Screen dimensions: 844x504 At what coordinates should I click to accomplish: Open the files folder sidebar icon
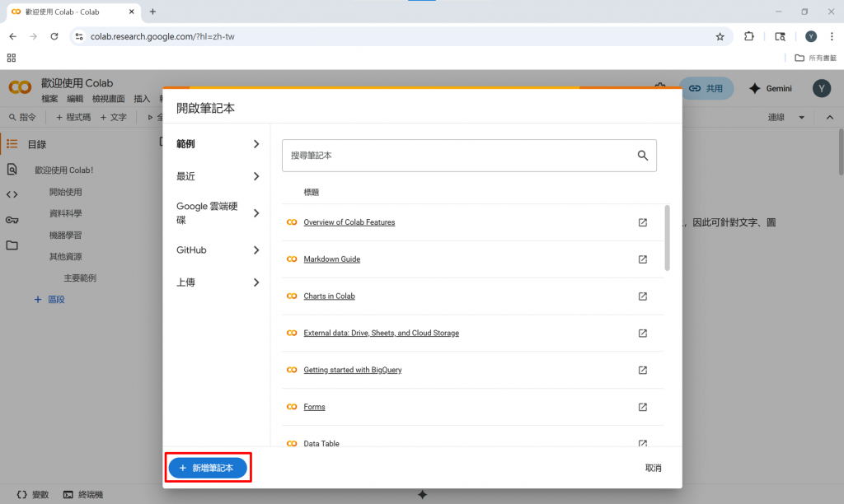[x=12, y=245]
